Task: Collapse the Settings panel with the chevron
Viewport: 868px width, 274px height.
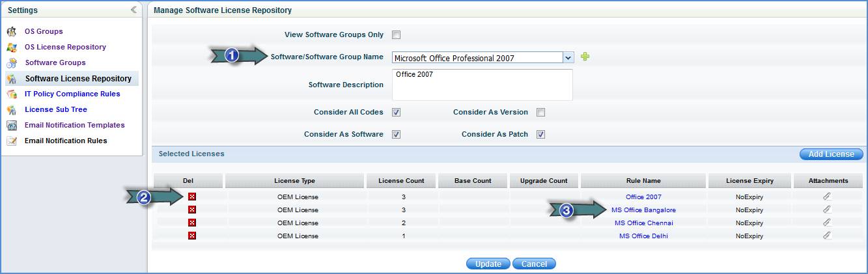Action: pyautogui.click(x=133, y=10)
